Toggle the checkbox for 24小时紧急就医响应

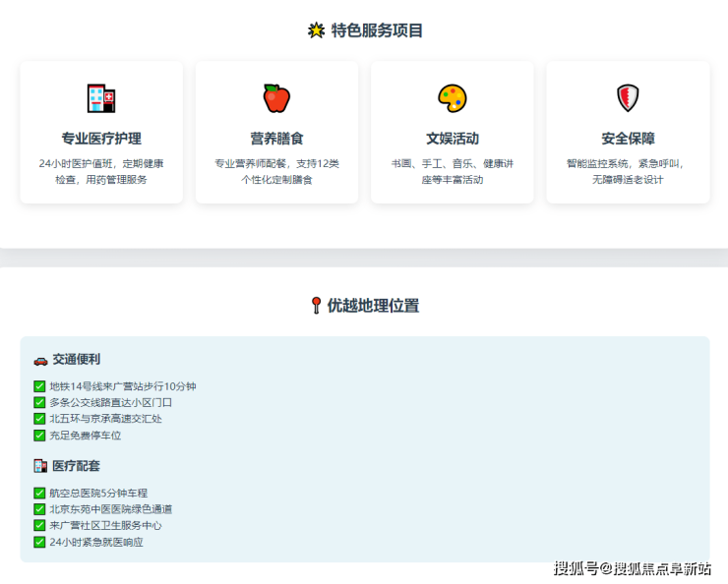click(x=40, y=542)
